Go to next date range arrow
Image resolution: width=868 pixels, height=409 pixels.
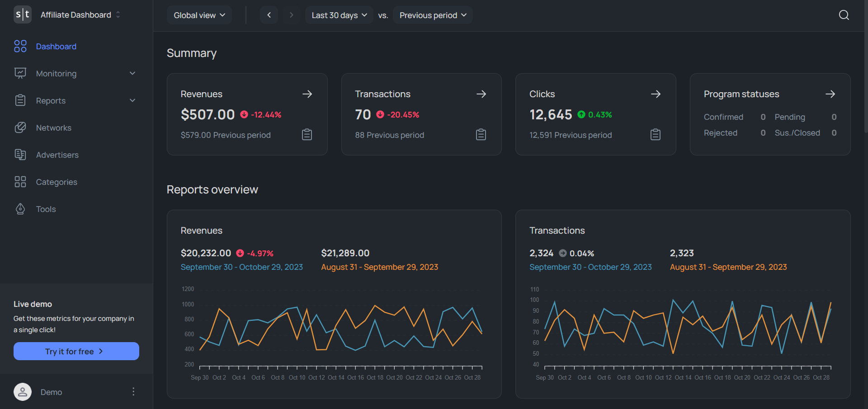coord(291,15)
